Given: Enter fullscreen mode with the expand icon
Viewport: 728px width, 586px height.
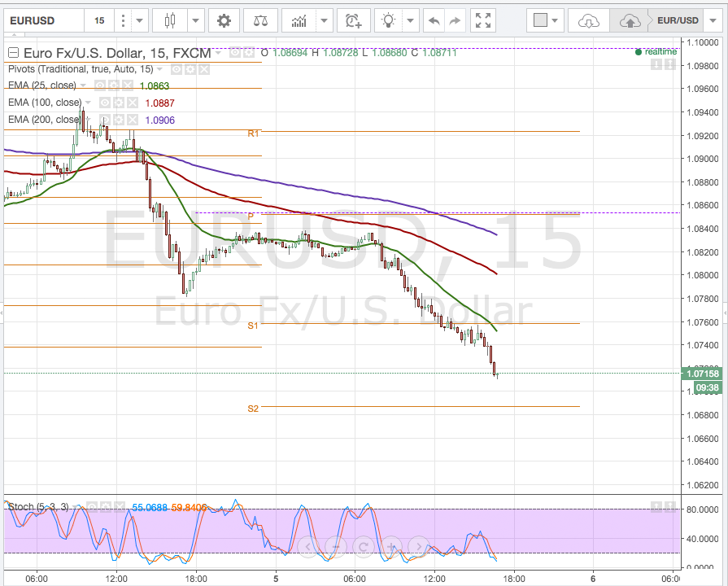Looking at the screenshot, I should tap(482, 20).
